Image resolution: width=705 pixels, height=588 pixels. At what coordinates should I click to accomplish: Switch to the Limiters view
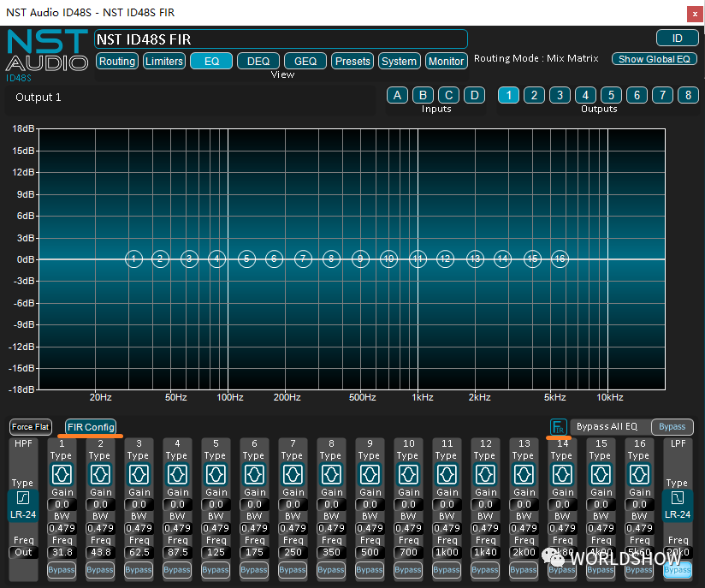(x=164, y=61)
